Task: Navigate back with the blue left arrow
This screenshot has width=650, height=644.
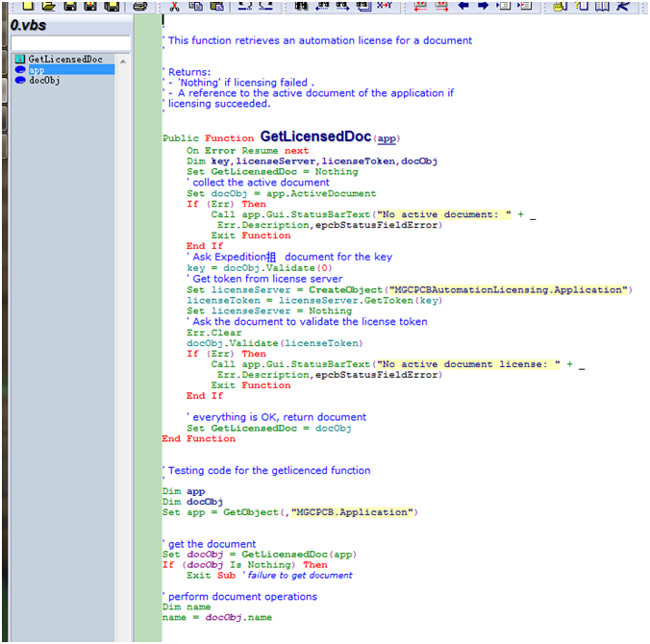Action: click(463, 6)
